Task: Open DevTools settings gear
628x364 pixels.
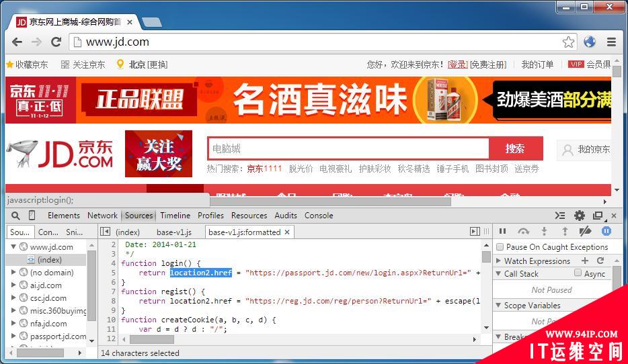Action: coord(579,216)
